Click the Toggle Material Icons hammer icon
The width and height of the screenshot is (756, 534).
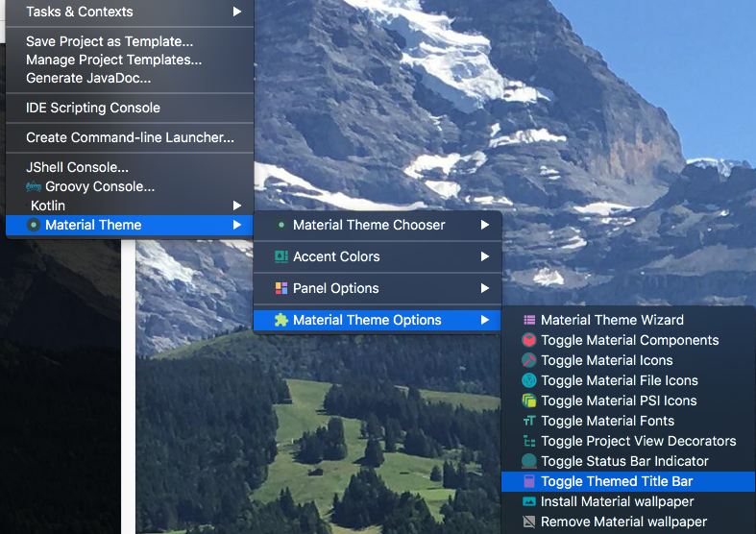click(529, 360)
